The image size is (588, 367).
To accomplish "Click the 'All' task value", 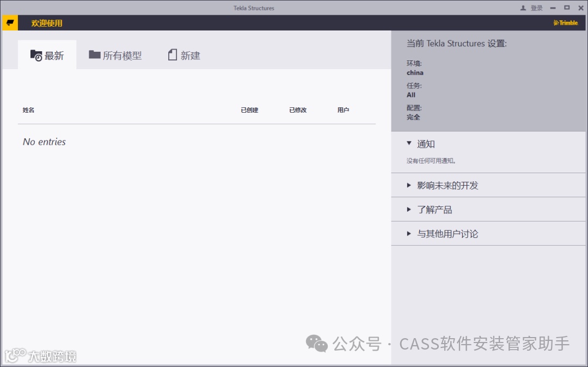I will tap(411, 95).
